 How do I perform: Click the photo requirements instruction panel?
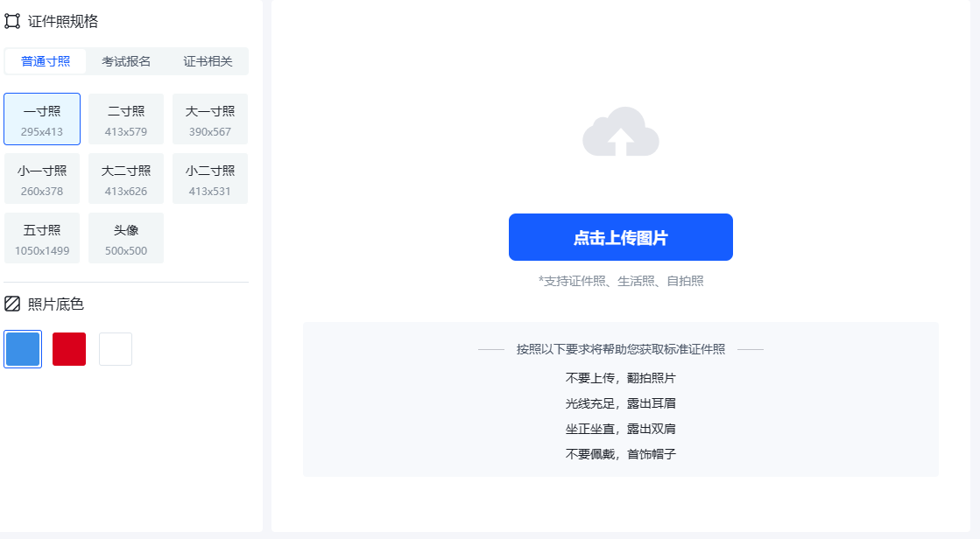[620, 399]
